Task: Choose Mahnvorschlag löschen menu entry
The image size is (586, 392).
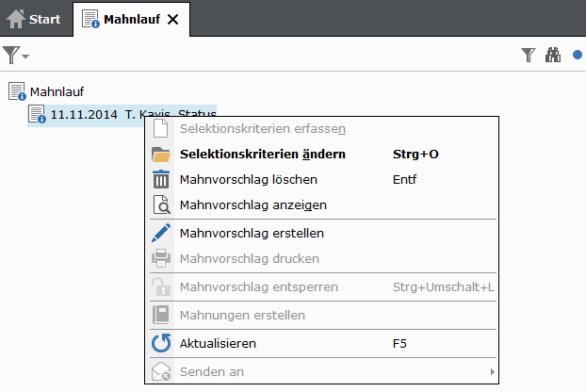Action: [248, 179]
